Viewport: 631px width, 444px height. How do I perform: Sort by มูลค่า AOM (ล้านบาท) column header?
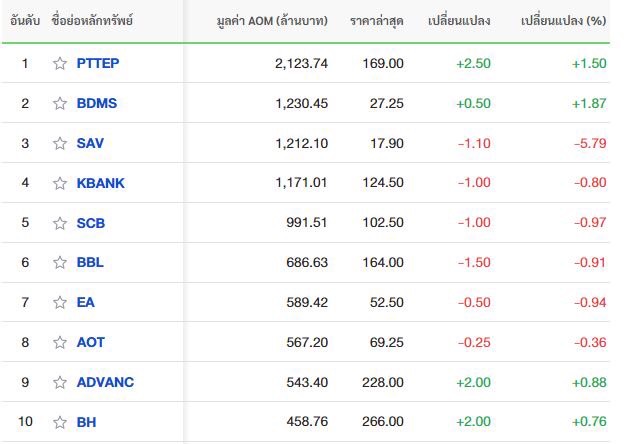point(272,21)
